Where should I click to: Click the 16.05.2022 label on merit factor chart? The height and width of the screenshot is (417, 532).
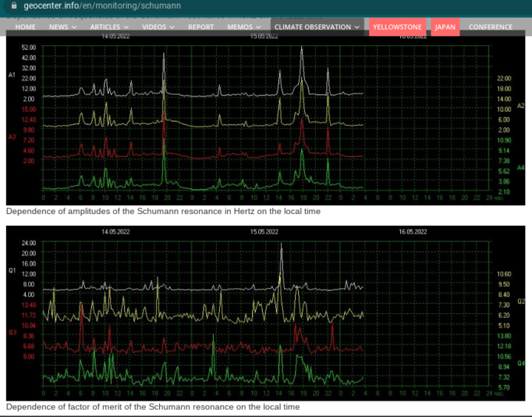click(x=413, y=232)
